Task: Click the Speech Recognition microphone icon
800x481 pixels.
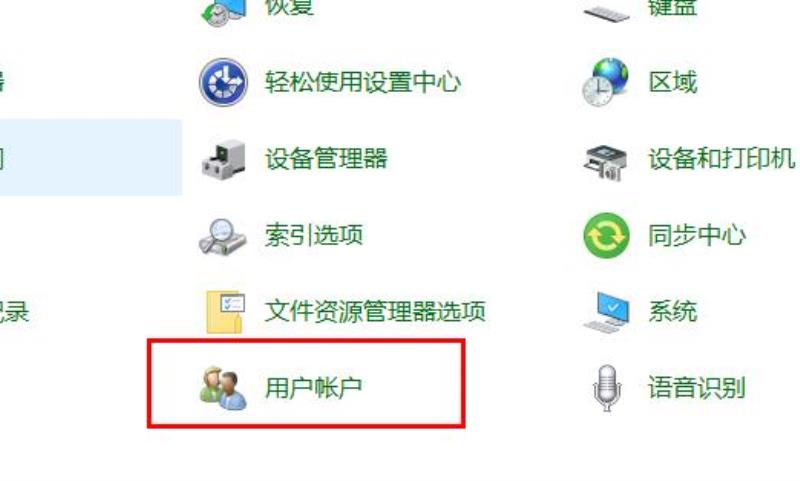Action: click(x=607, y=388)
